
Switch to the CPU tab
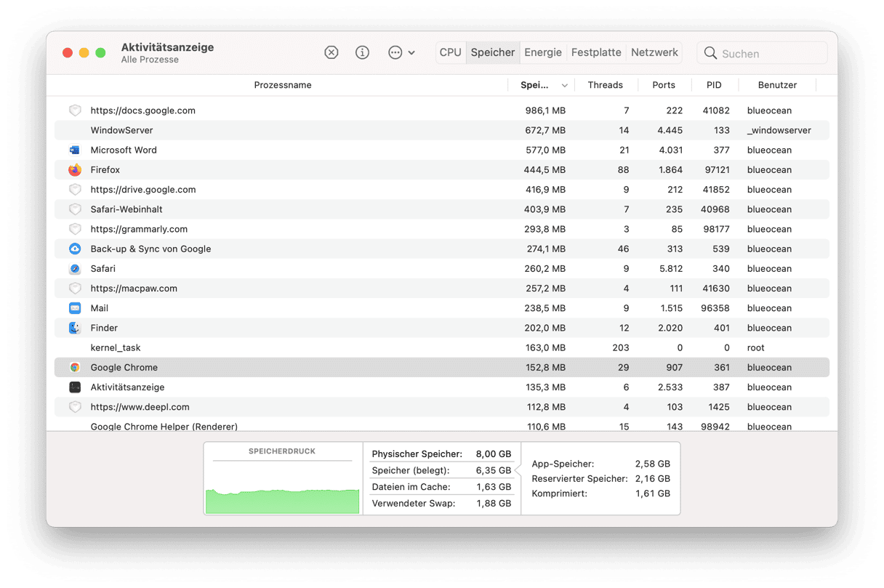(451, 52)
